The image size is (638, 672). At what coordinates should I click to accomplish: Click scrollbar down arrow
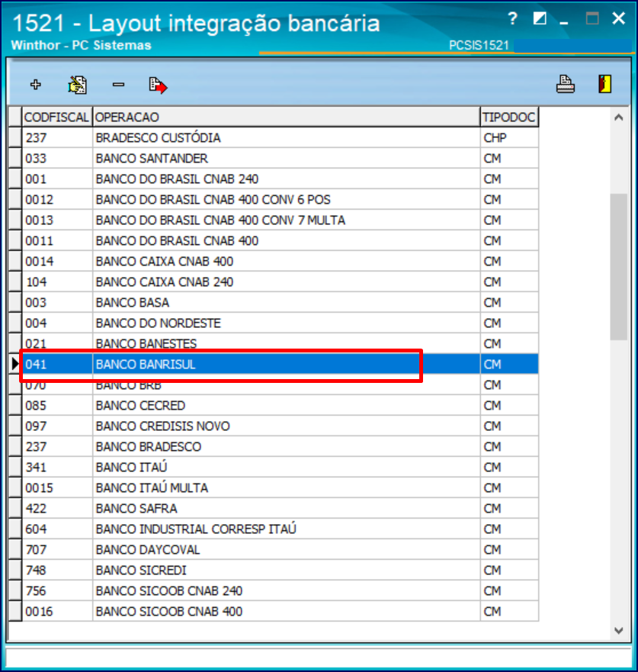point(618,630)
